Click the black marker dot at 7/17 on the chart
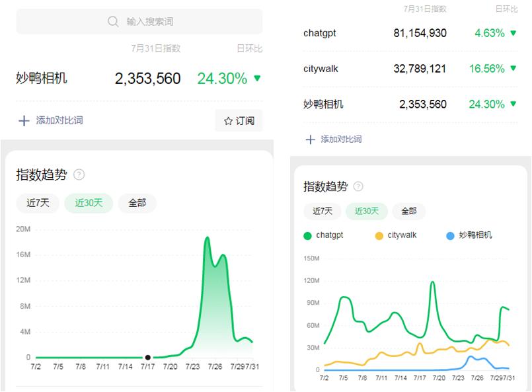The height and width of the screenshot is (392, 532). (x=147, y=358)
